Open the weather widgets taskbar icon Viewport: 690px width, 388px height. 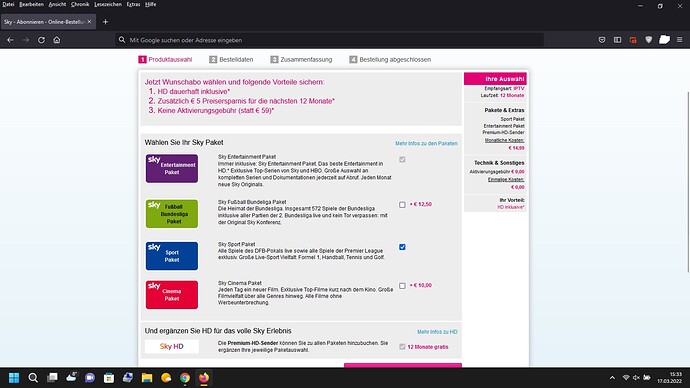pos(71,377)
